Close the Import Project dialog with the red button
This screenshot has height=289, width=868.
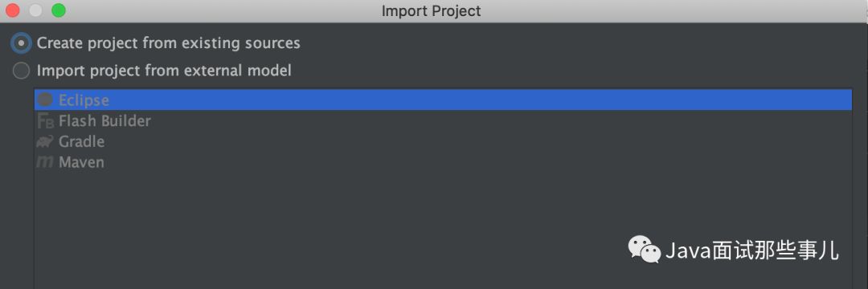point(12,10)
